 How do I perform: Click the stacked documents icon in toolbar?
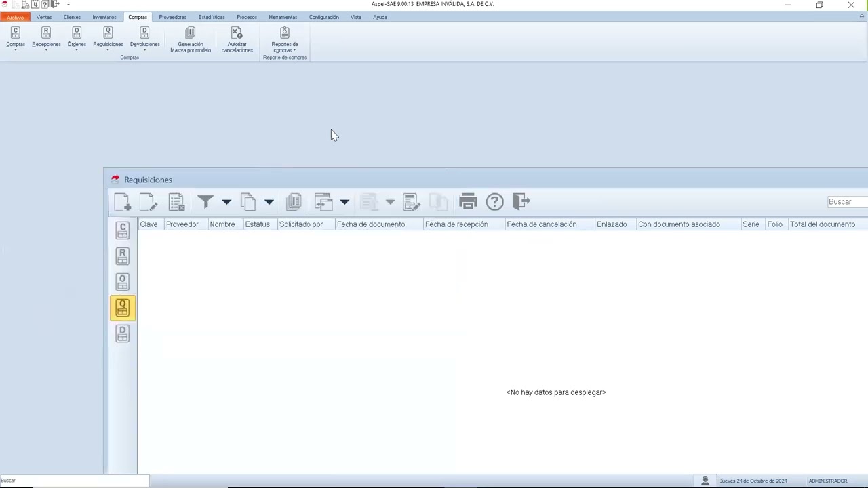tap(294, 202)
